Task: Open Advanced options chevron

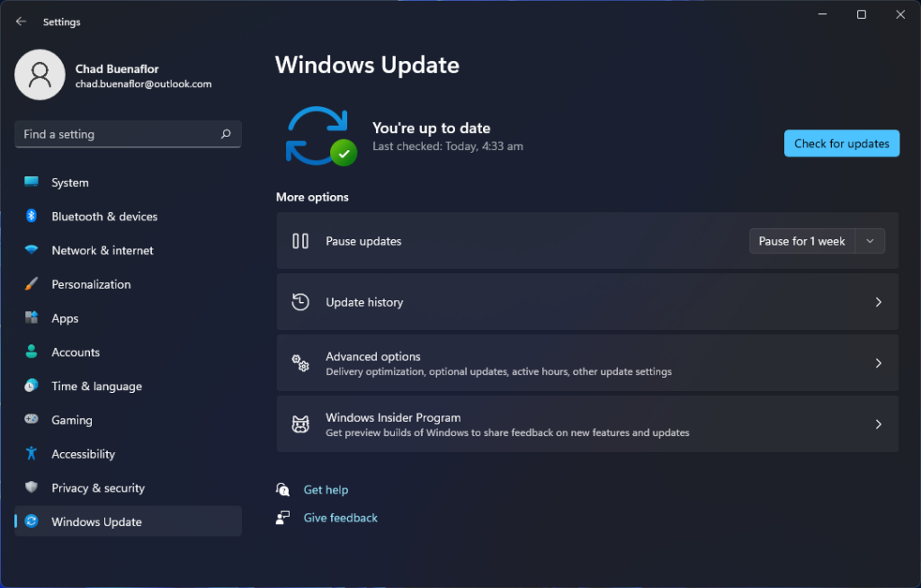Action: (x=878, y=363)
